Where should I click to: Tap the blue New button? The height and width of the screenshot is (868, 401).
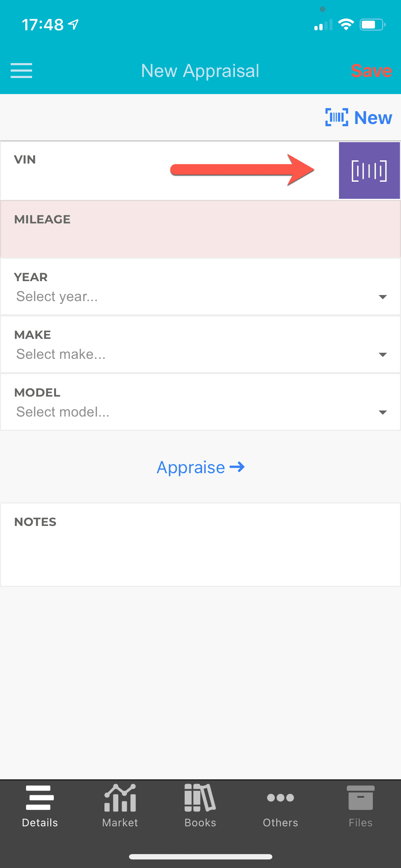[x=373, y=118]
